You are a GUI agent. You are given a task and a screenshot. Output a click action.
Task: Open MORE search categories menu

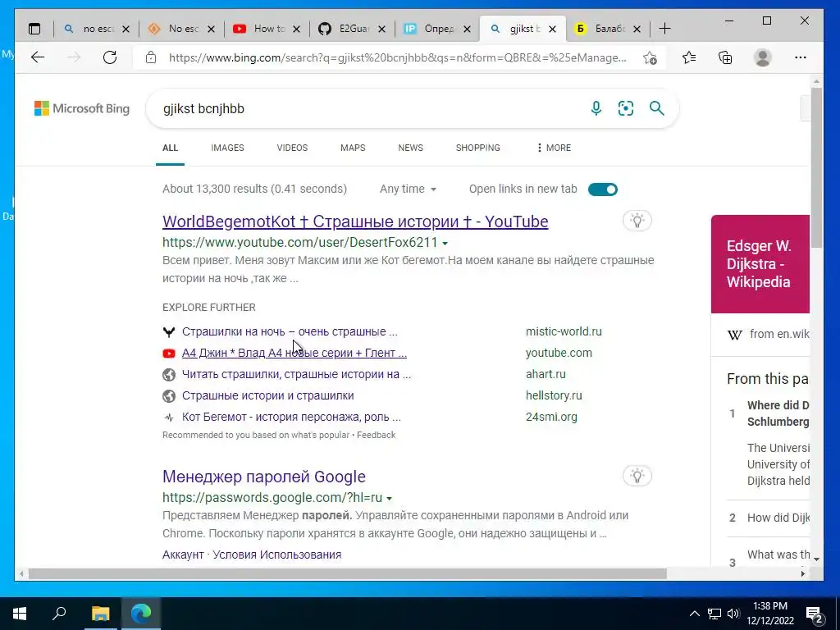pos(554,148)
